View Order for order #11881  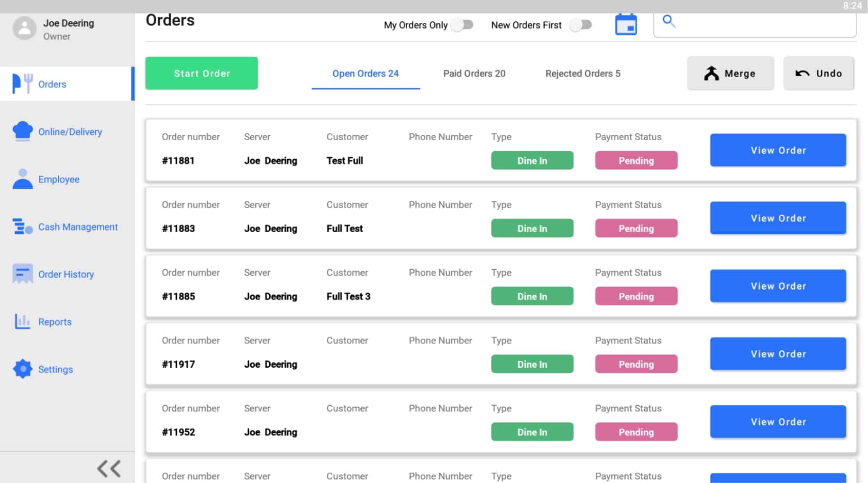pos(778,150)
